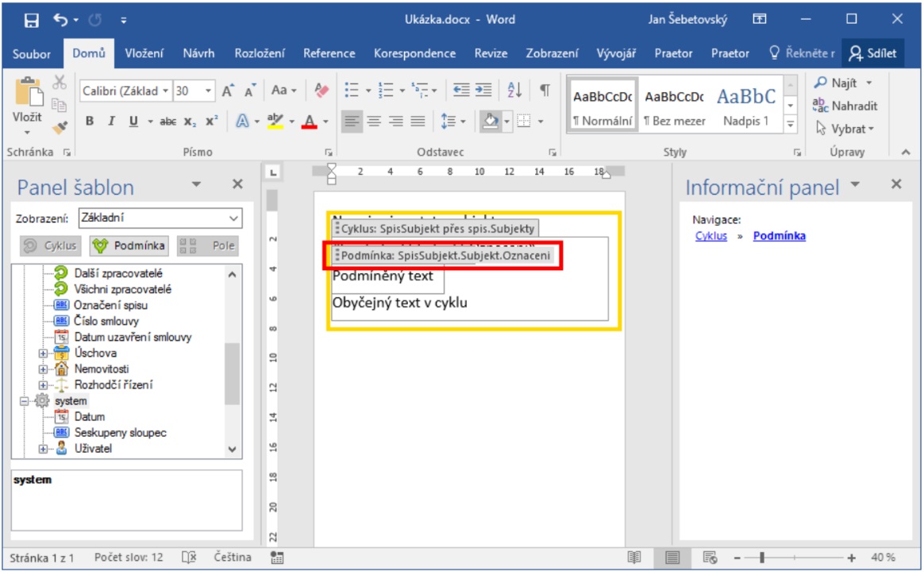Click the Format Painter brush icon
The width and height of the screenshot is (924, 572).
point(60,126)
